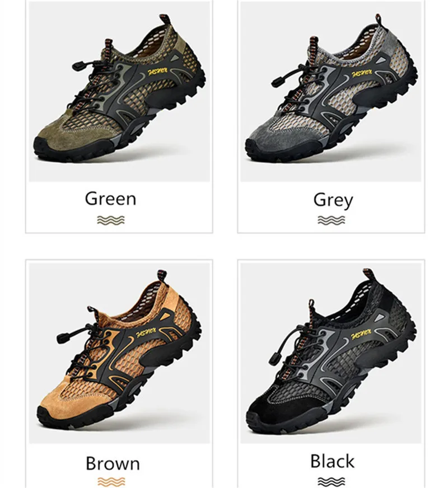Click the wavy lines icon under Green

(111, 220)
